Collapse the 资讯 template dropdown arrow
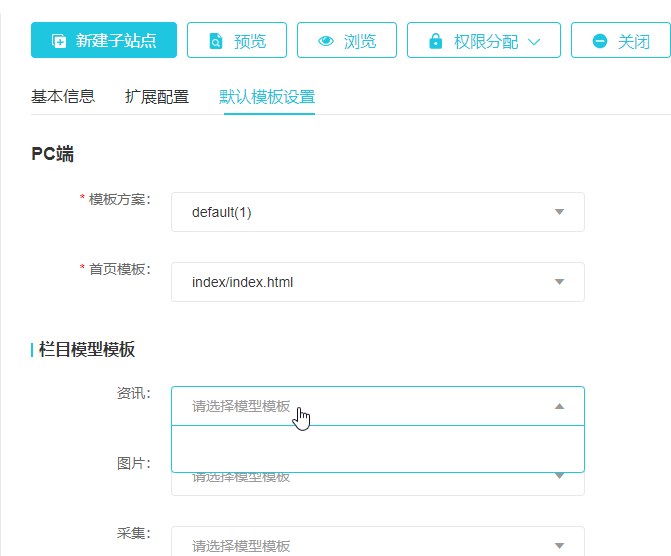 (x=559, y=406)
